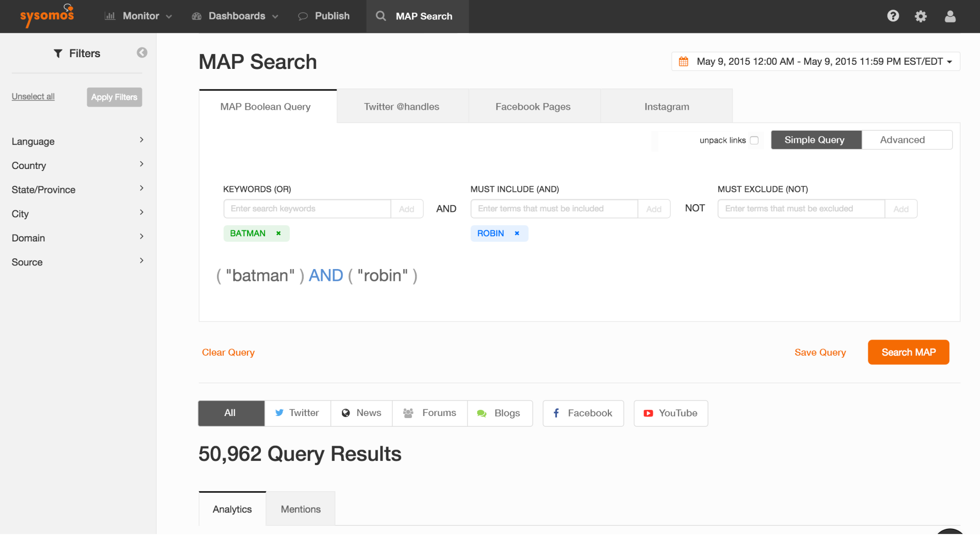Open the user profile icon
Viewport: 980px width, 537px height.
(950, 16)
